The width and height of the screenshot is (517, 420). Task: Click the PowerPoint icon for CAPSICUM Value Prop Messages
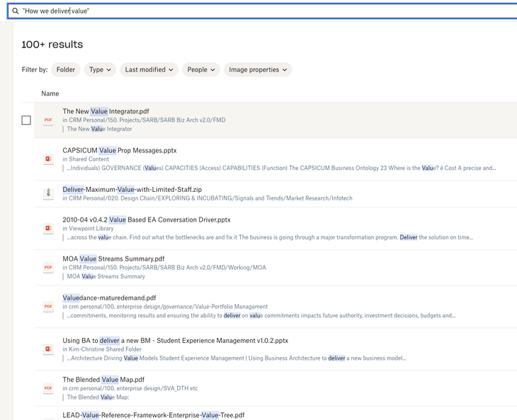pyautogui.click(x=48, y=159)
